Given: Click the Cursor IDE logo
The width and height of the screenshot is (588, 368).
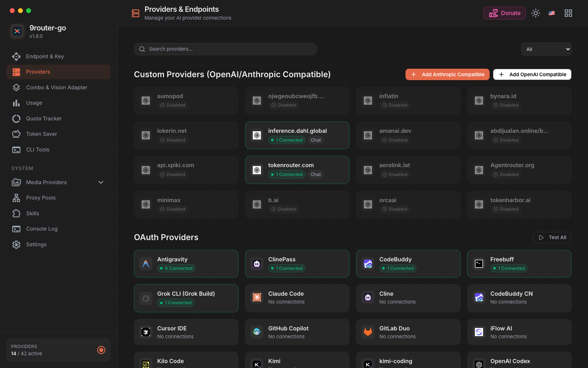Looking at the screenshot, I should tap(146, 332).
